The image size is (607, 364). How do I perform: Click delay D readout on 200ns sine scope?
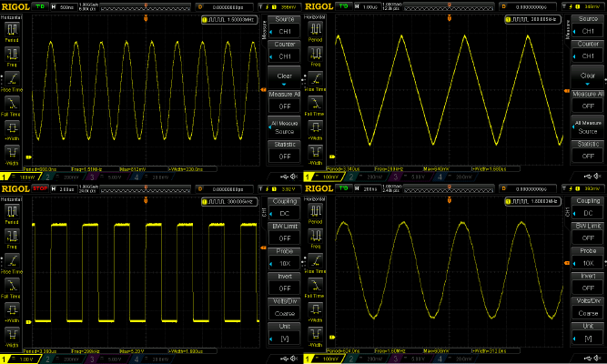tap(528, 189)
